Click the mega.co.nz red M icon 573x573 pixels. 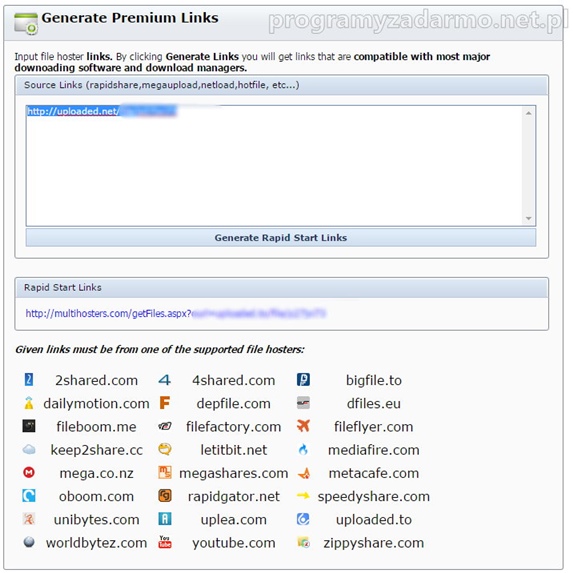[x=29, y=473]
